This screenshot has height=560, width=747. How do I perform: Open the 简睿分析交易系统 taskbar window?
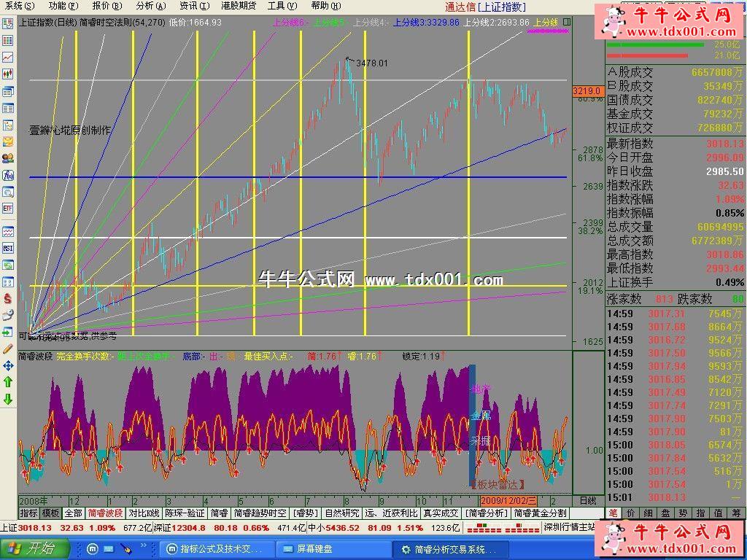pos(452,549)
